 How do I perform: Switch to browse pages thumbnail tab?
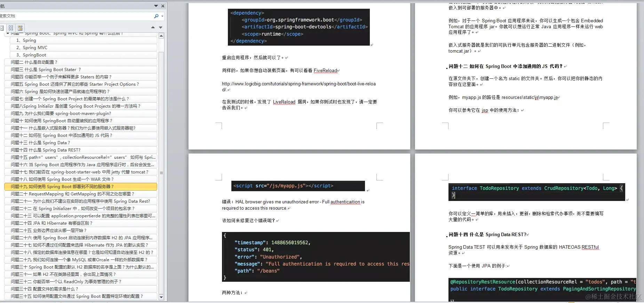pyautogui.click(x=11, y=28)
